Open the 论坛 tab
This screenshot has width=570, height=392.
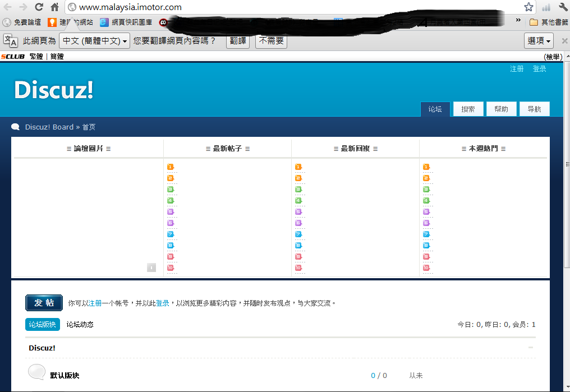tap(435, 109)
